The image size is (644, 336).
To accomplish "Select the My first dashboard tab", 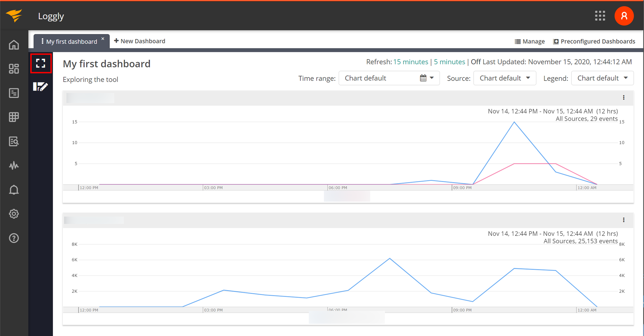I will [71, 42].
